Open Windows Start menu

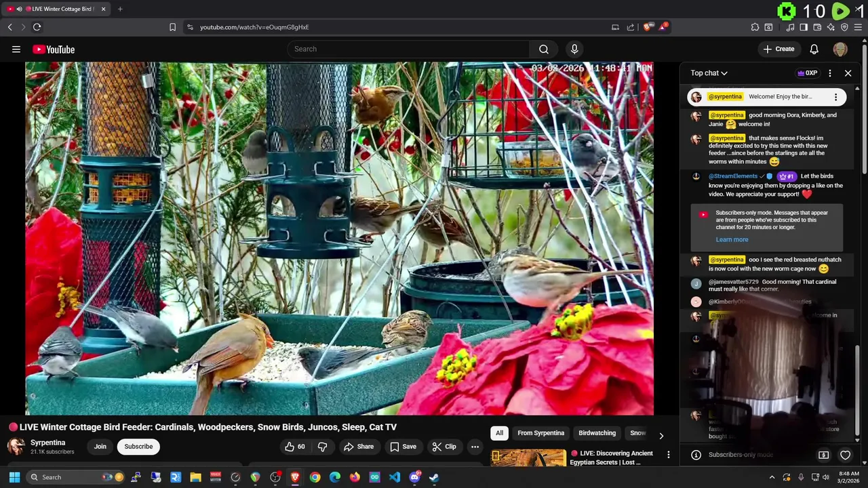coord(14,477)
